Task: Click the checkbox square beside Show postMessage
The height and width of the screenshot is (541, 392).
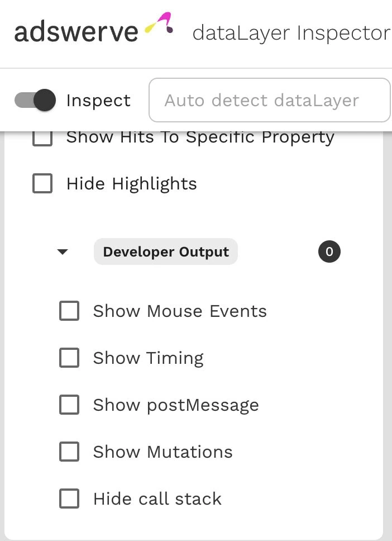Action: 69,405
